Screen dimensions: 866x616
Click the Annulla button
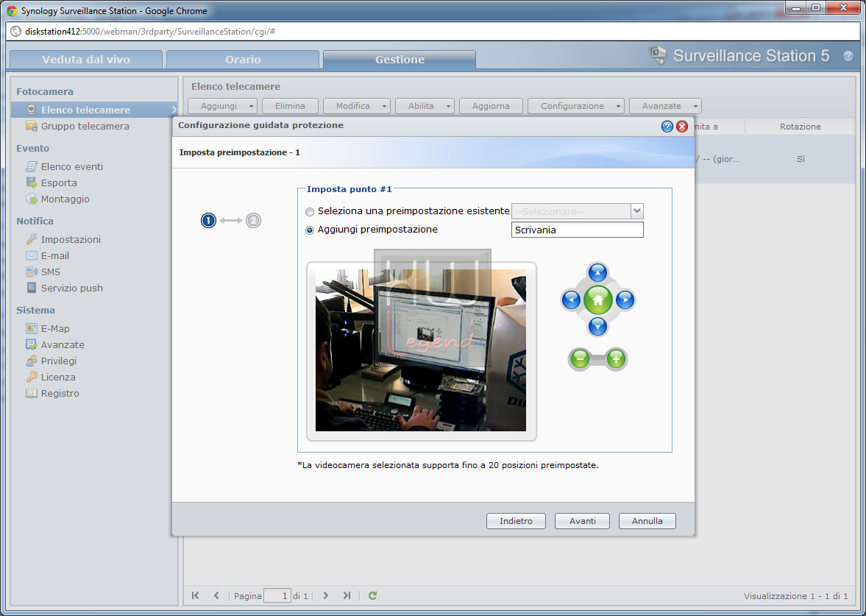[x=647, y=521]
